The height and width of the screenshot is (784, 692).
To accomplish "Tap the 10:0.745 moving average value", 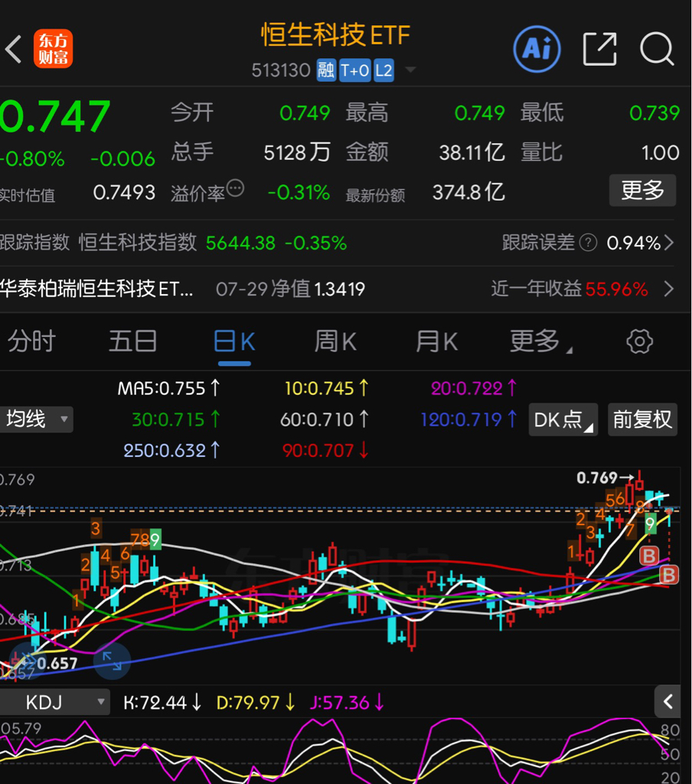I will (326, 388).
